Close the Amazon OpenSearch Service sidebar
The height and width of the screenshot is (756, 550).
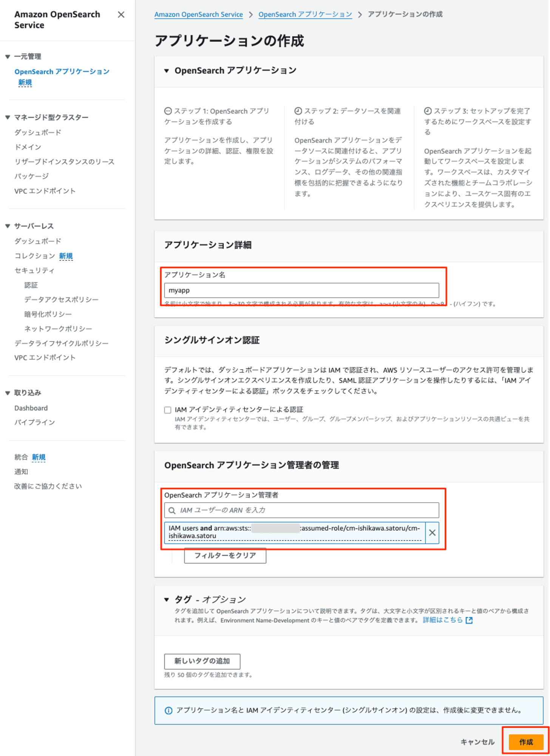tap(121, 15)
